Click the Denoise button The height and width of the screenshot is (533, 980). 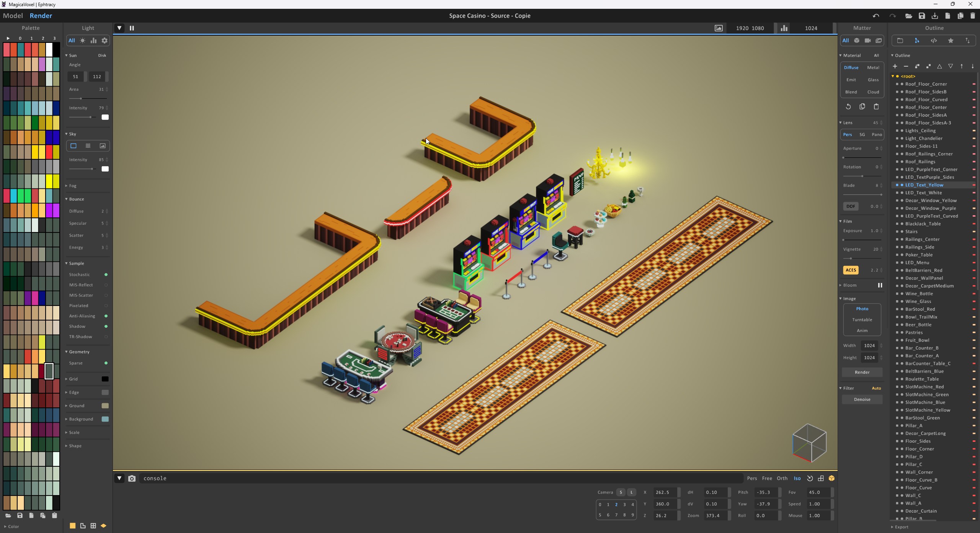pos(862,399)
